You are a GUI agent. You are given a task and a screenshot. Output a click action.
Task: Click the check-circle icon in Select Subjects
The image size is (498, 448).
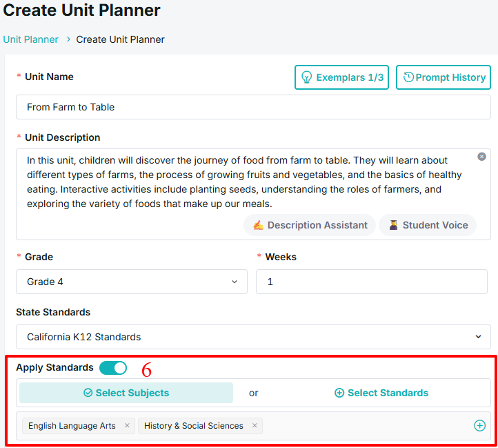click(x=88, y=393)
